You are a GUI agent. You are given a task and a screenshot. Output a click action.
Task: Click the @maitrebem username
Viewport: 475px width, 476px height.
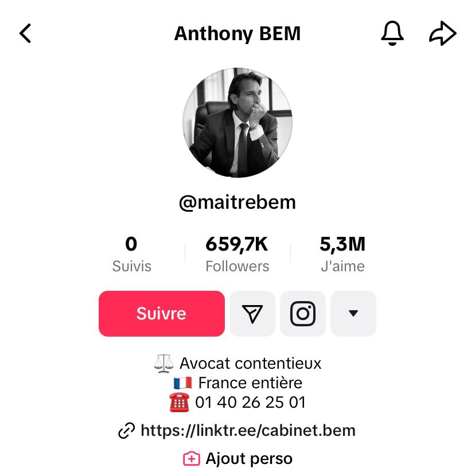point(237,202)
